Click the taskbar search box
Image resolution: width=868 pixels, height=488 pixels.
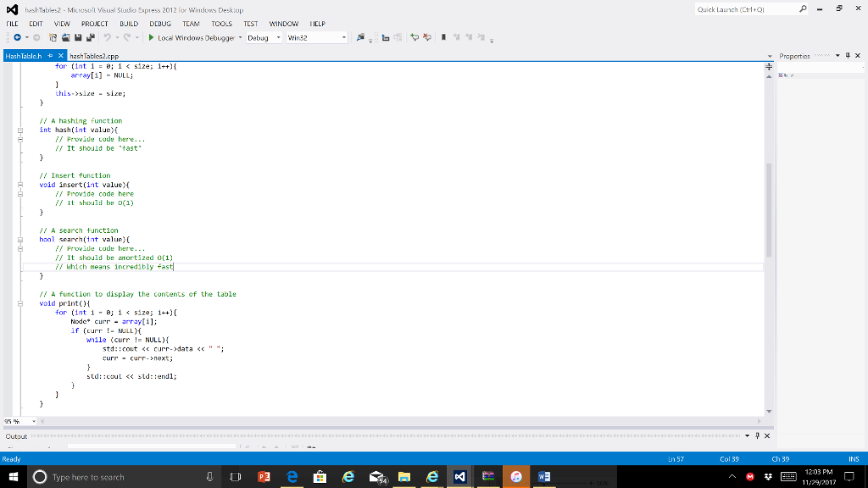coord(124,477)
